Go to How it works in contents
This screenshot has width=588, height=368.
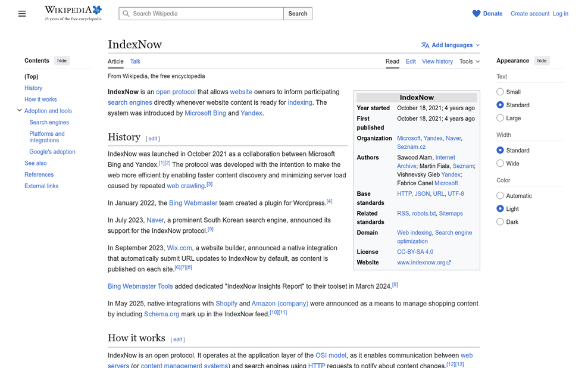pyautogui.click(x=40, y=99)
